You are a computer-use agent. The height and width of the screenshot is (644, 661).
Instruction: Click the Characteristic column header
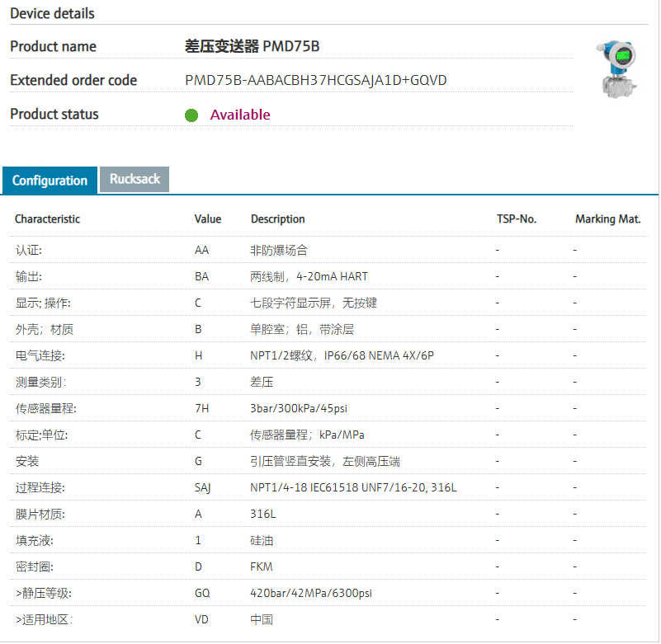click(48, 219)
